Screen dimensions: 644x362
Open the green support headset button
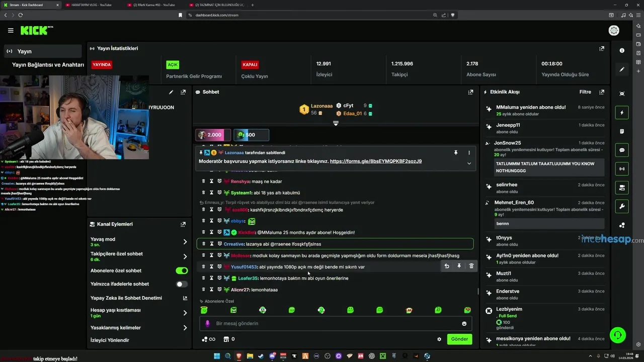pos(617,335)
